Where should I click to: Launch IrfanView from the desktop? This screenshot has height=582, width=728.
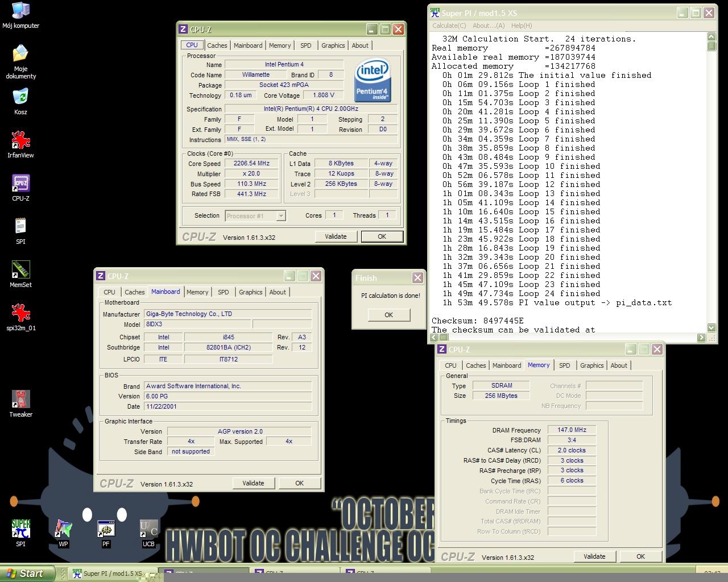click(x=20, y=140)
